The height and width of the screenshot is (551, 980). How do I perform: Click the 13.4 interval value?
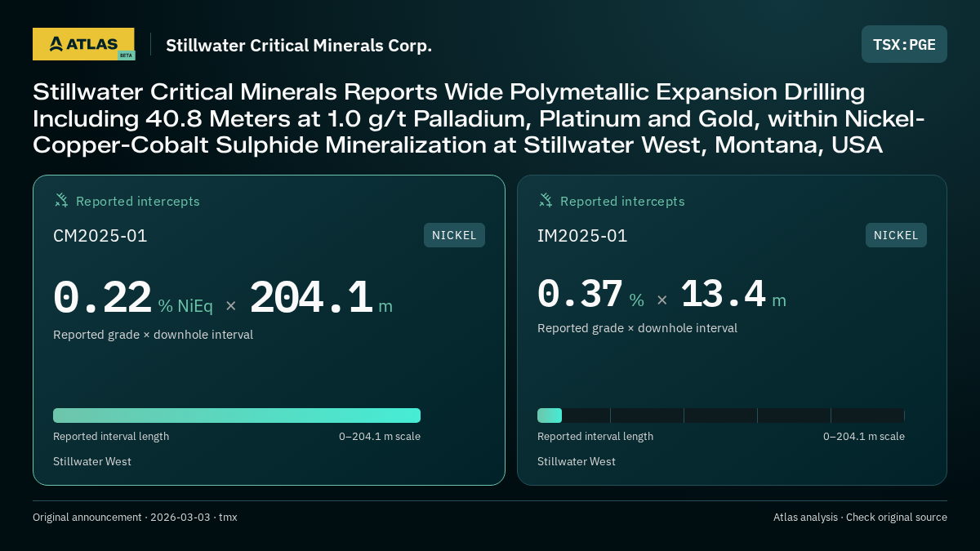pyautogui.click(x=723, y=294)
